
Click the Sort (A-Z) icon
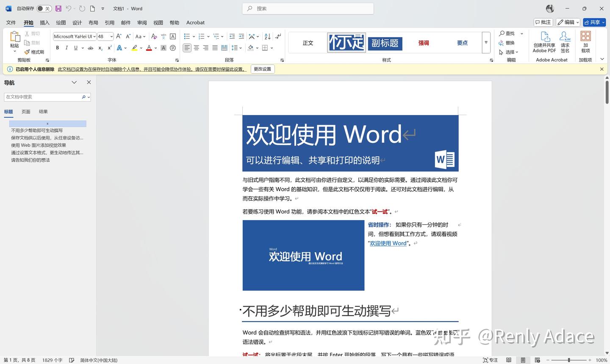pyautogui.click(x=267, y=36)
